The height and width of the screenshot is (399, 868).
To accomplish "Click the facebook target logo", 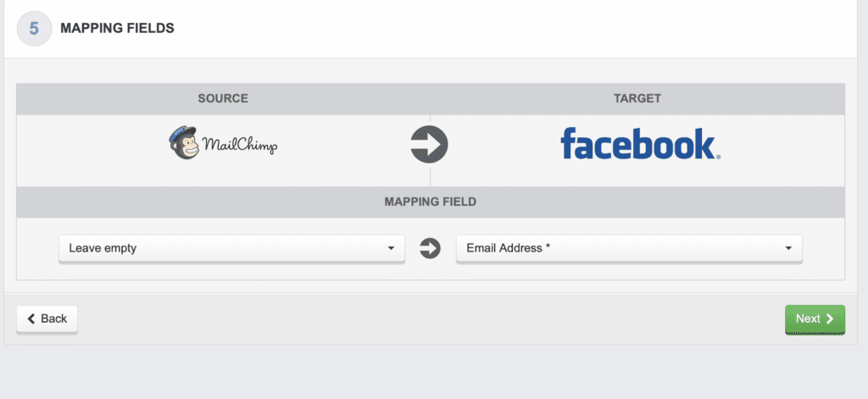I will click(x=640, y=144).
